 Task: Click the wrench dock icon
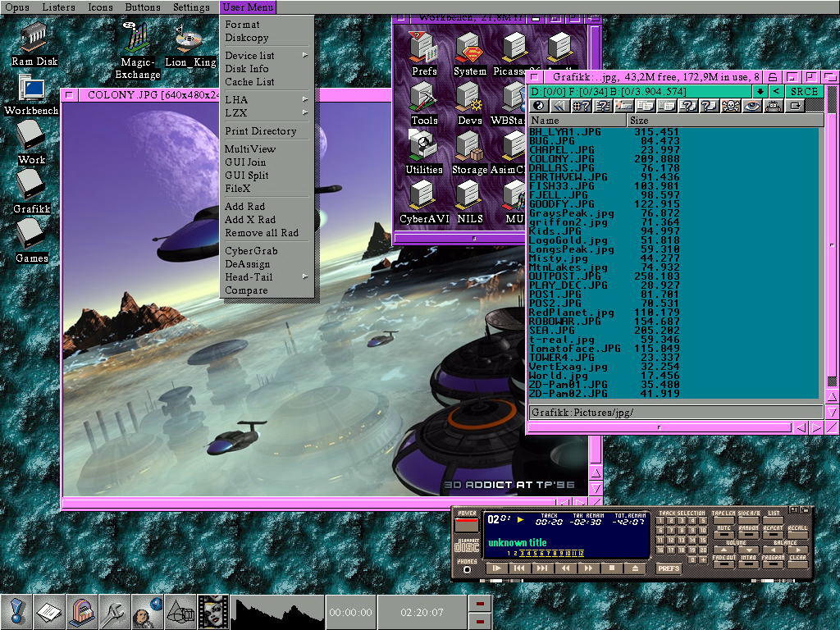click(115, 611)
